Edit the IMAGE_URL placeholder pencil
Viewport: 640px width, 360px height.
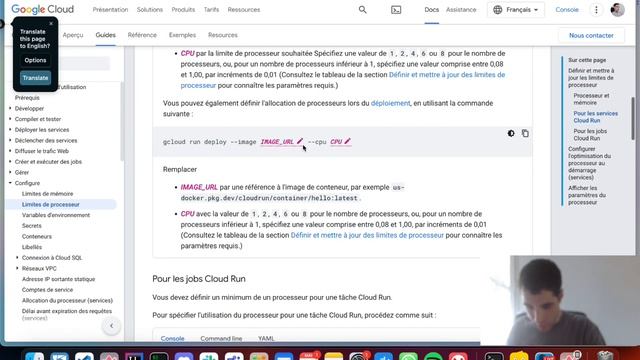tap(300, 141)
